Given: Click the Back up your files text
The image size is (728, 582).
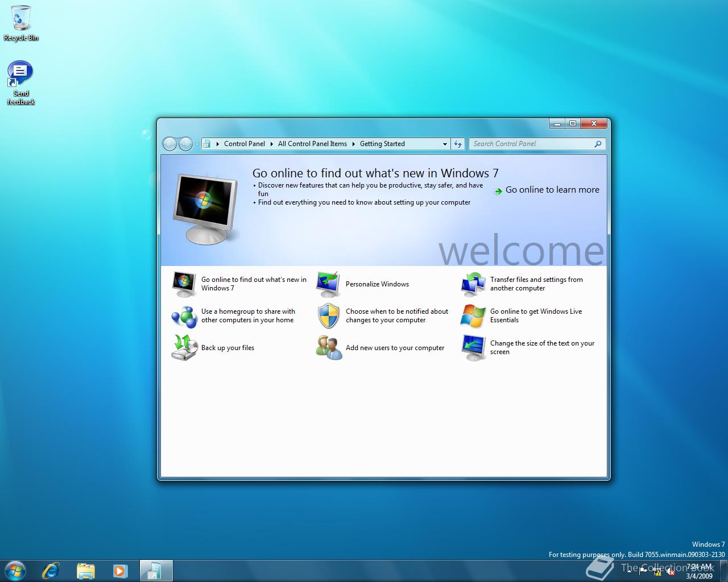Looking at the screenshot, I should [x=227, y=348].
